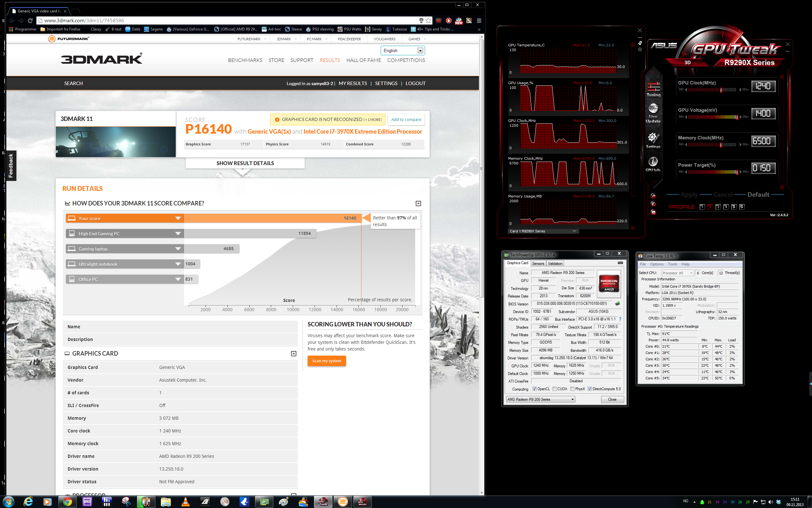Image resolution: width=812 pixels, height=508 pixels.
Task: Open CPU-Z from the taskbar
Action: pyautogui.click(x=87, y=502)
